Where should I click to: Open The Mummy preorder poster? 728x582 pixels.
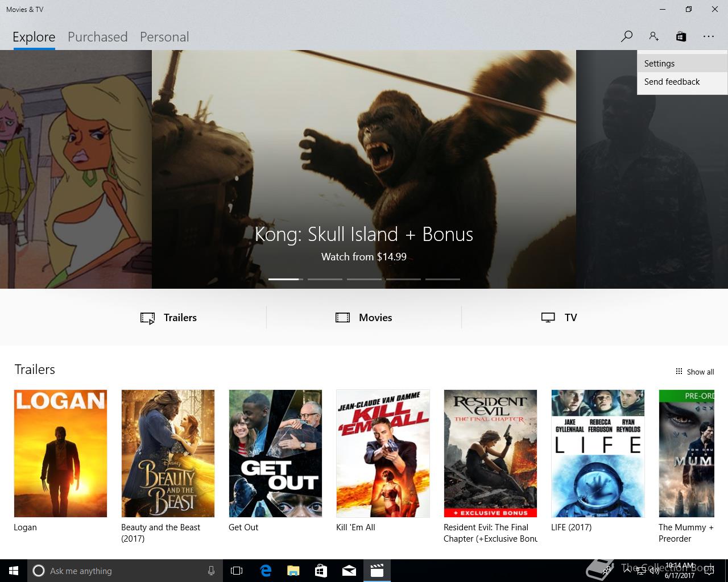pyautogui.click(x=686, y=454)
